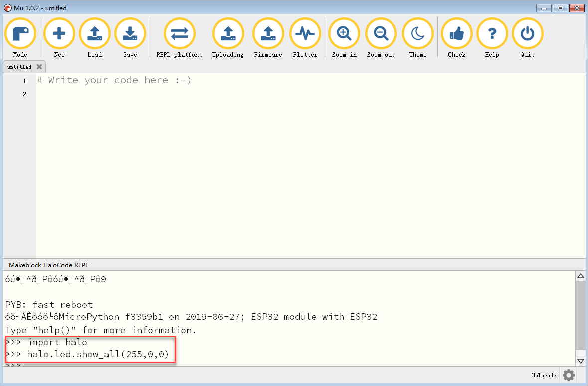Run Check on the code
588x386 pixels.
[x=456, y=34]
